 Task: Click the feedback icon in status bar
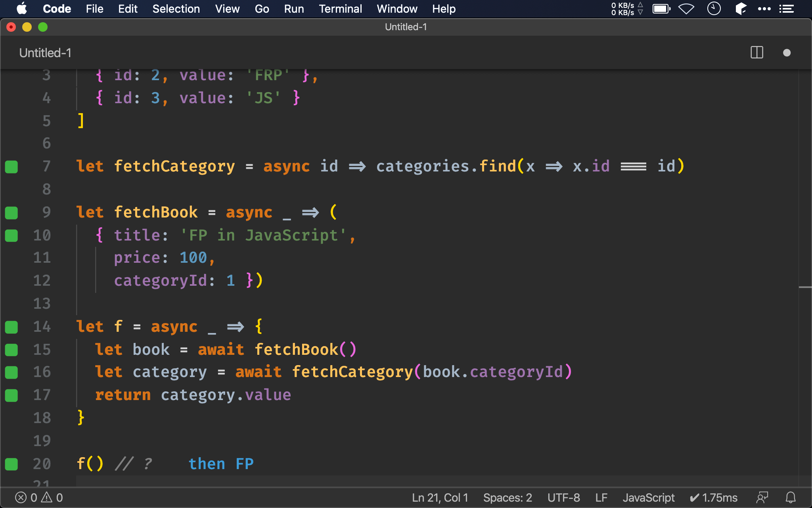762,497
